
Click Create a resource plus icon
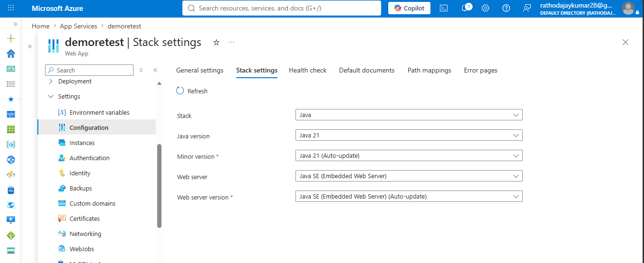[x=11, y=38]
